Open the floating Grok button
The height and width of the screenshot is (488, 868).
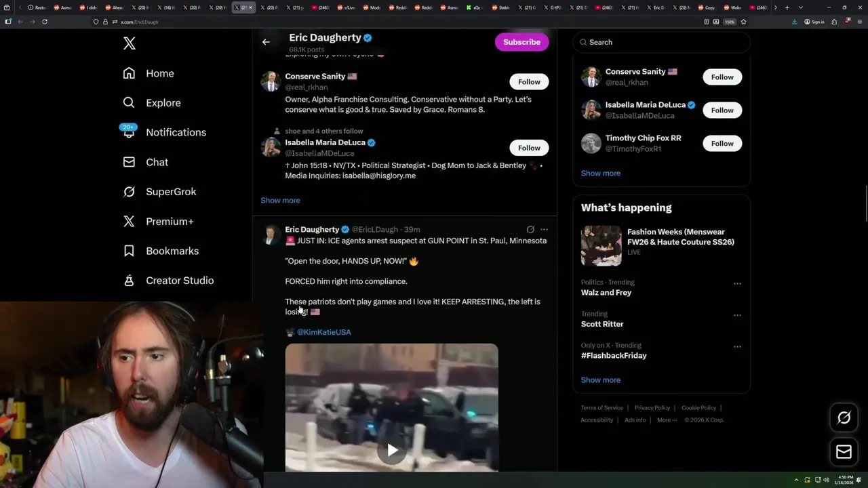844,418
